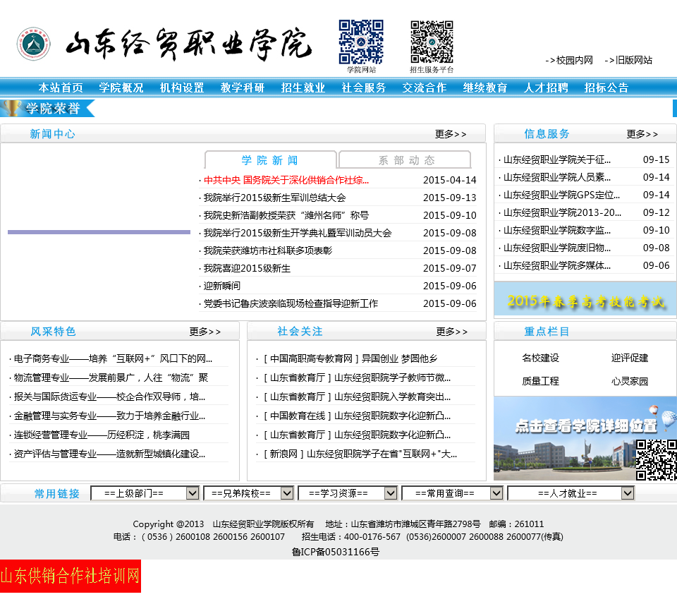Screen dimensions: 677x616
Task: Open notice 山东经贸职业学院多媒体...
Action: click(557, 265)
